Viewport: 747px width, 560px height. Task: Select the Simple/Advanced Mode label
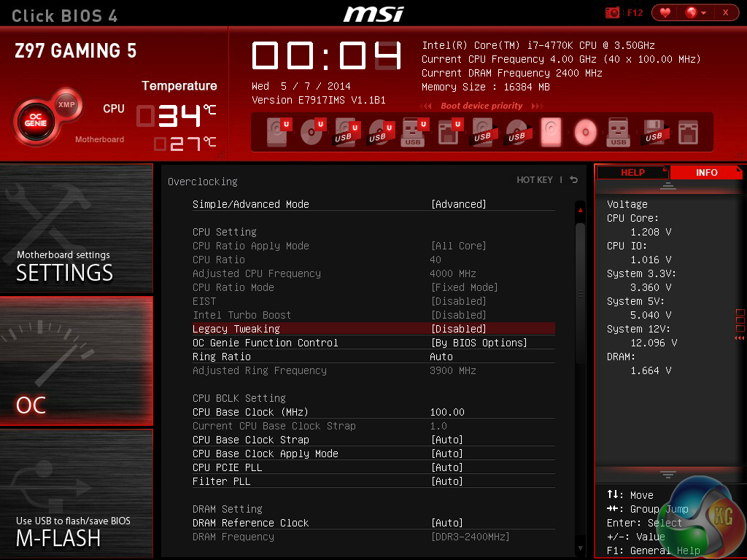251,204
